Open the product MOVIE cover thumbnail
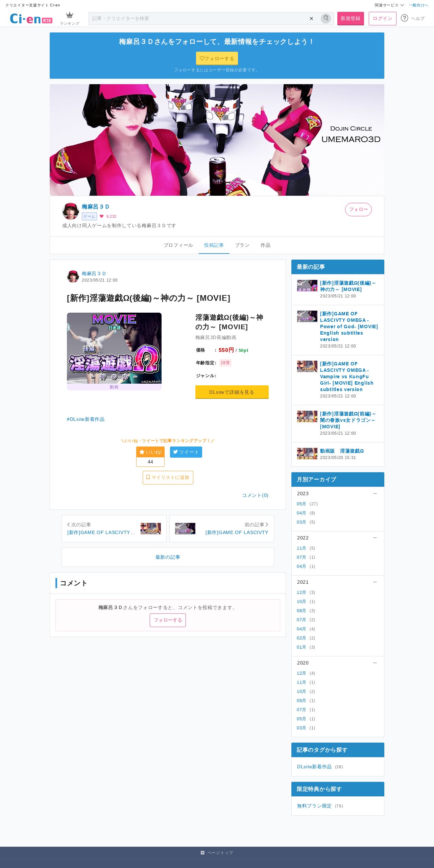Viewport: 434px width, 868px height. click(x=114, y=348)
